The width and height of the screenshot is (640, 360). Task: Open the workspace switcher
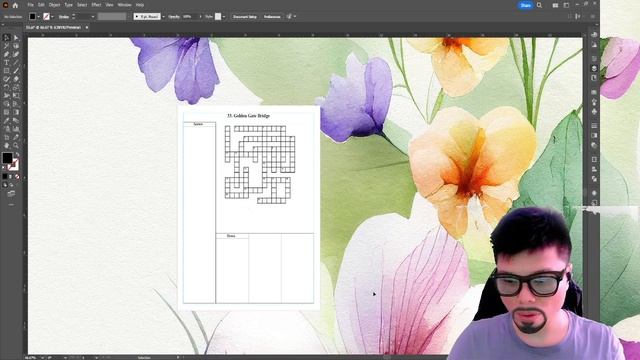click(566, 5)
